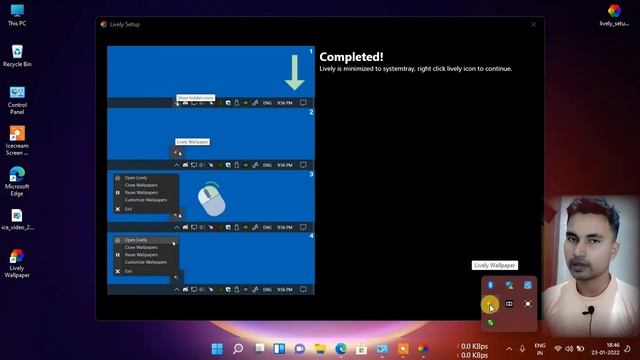The width and height of the screenshot is (640, 360).
Task: Click the green round icon in tray overflow
Action: pyautogui.click(x=491, y=322)
